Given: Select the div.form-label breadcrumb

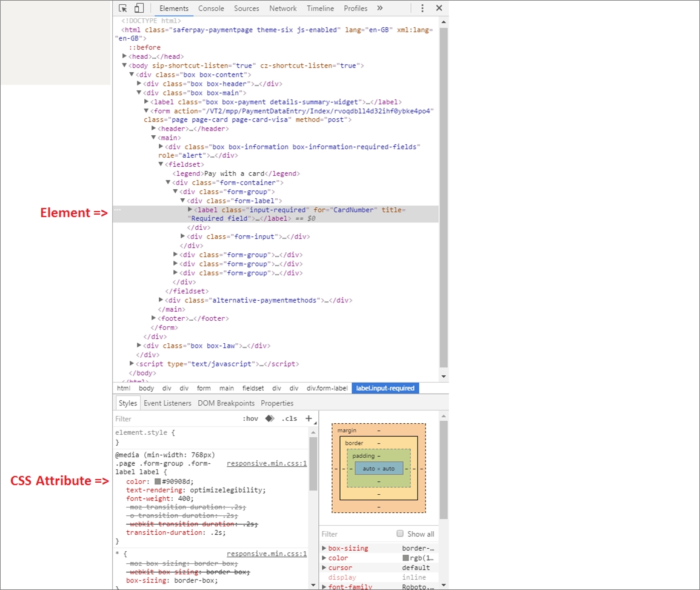Looking at the screenshot, I should [x=327, y=388].
